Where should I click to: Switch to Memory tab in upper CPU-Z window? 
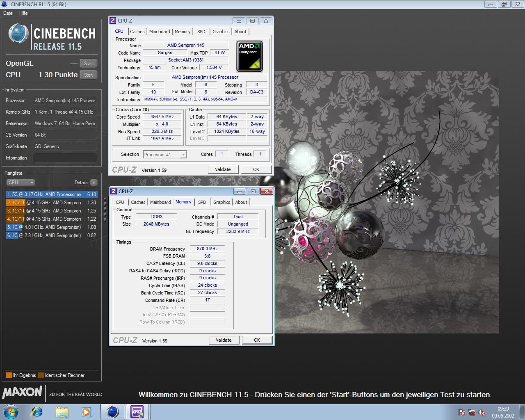point(183,32)
